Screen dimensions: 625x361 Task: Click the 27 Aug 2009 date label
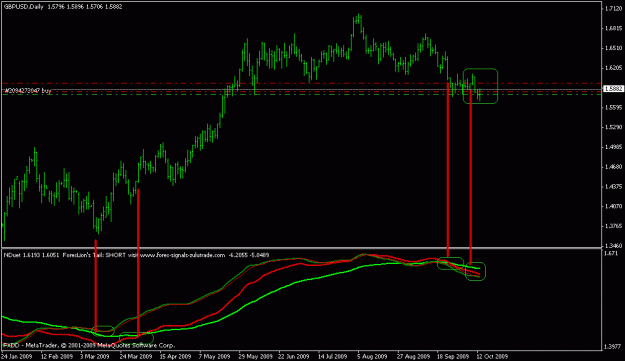pos(413,356)
